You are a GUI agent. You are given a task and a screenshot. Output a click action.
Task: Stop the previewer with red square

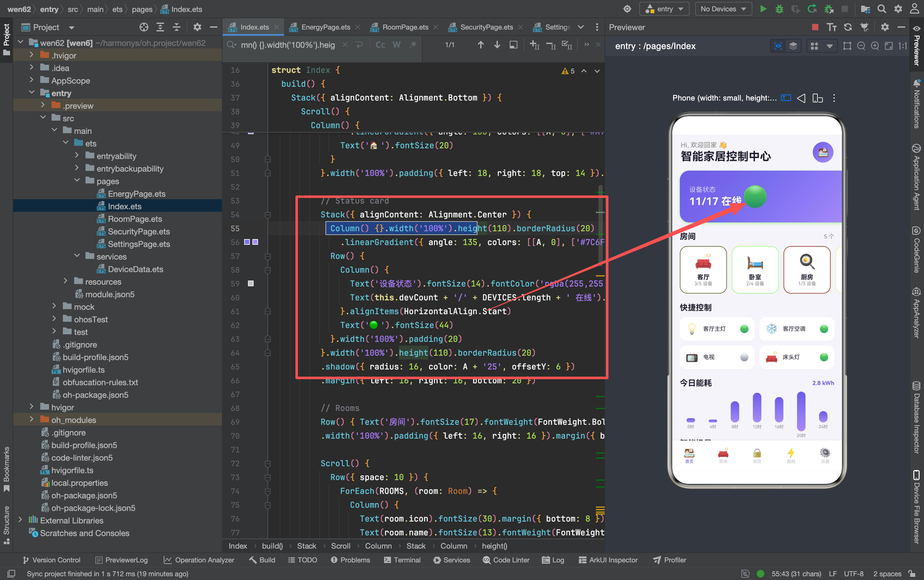point(815,27)
